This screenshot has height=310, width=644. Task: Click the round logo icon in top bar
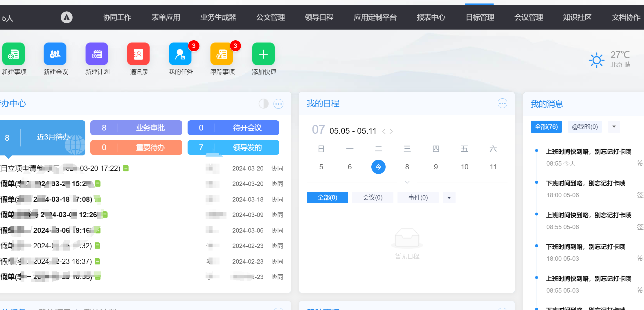66,17
